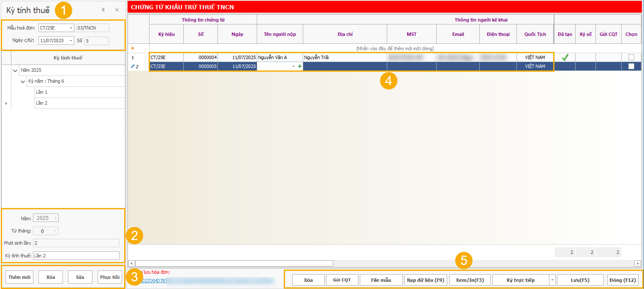Image resolution: width=644 pixels, height=289 pixels.
Task: Click the Email column header
Action: click(x=458, y=34)
